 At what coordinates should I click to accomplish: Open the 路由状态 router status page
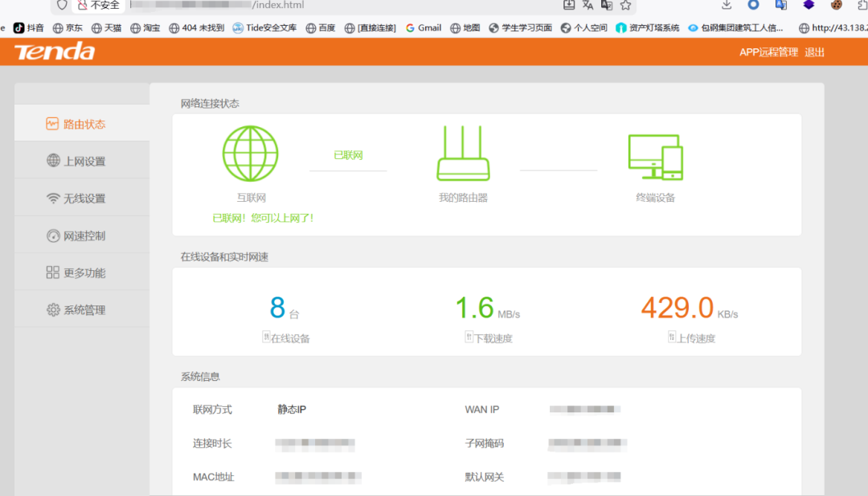tap(82, 124)
